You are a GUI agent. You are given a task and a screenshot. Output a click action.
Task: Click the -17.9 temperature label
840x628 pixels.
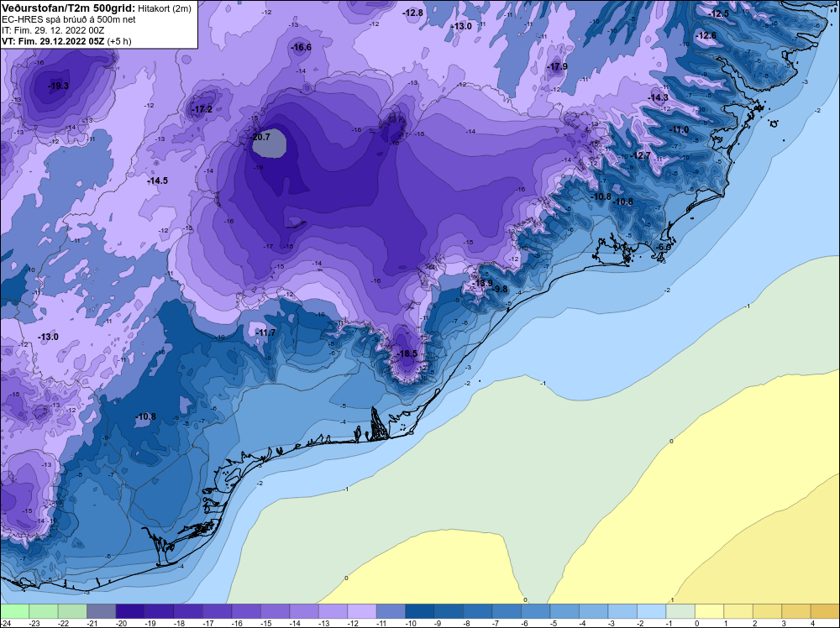558,66
